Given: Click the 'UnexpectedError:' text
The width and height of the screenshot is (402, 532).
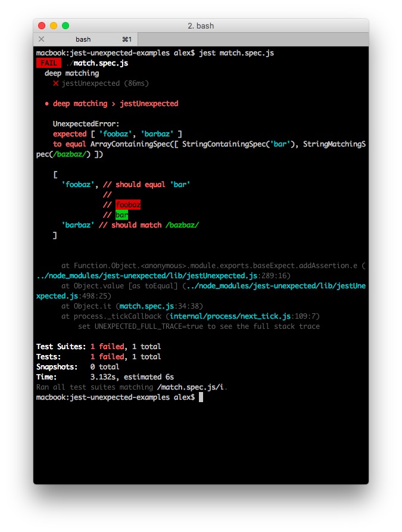Looking at the screenshot, I should [x=86, y=124].
